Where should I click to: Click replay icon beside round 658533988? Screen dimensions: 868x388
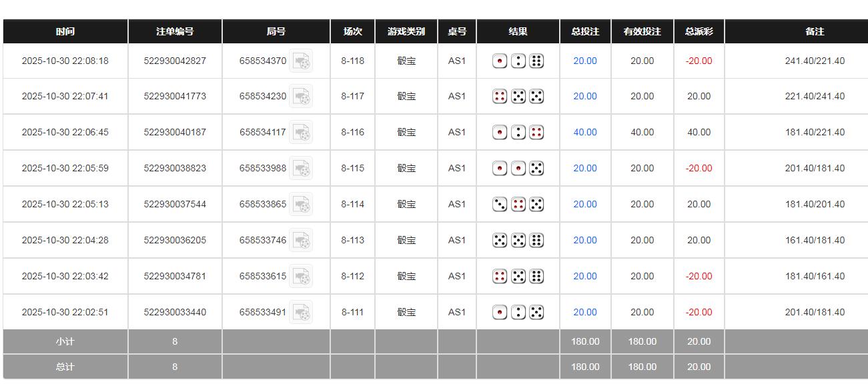[301, 169]
